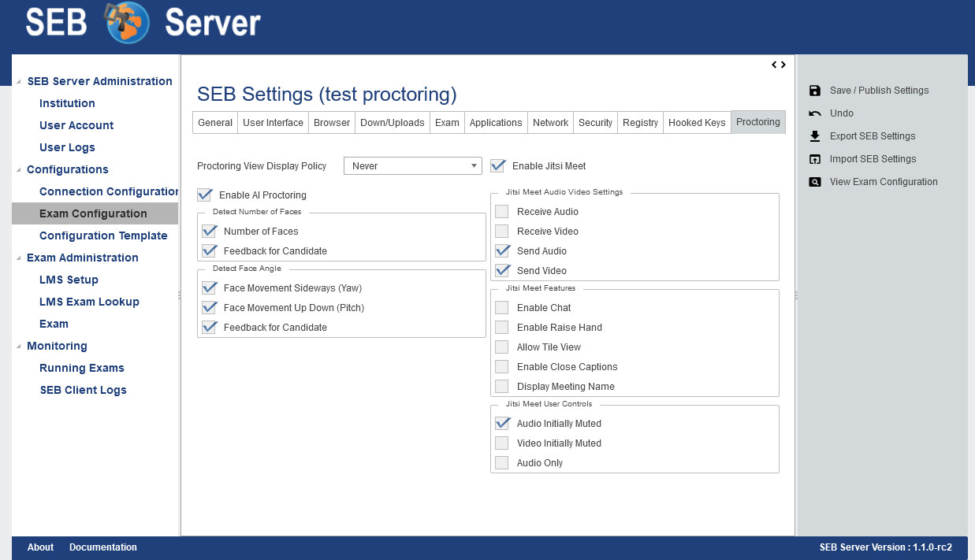
Task: Click the right arrow above the settings panel
Action: (783, 65)
